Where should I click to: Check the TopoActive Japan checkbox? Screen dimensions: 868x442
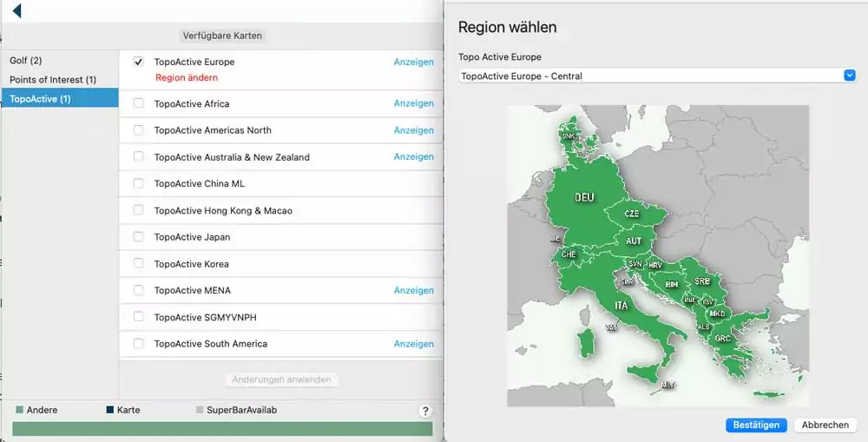(138, 236)
